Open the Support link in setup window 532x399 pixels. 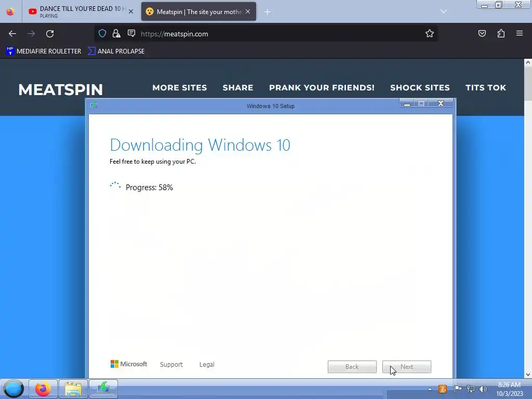coord(171,364)
